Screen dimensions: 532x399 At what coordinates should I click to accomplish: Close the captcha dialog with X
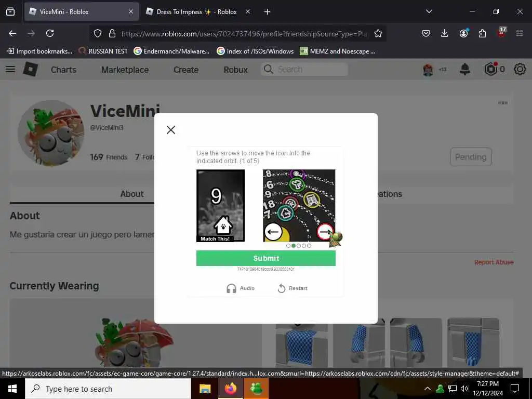coord(171,129)
